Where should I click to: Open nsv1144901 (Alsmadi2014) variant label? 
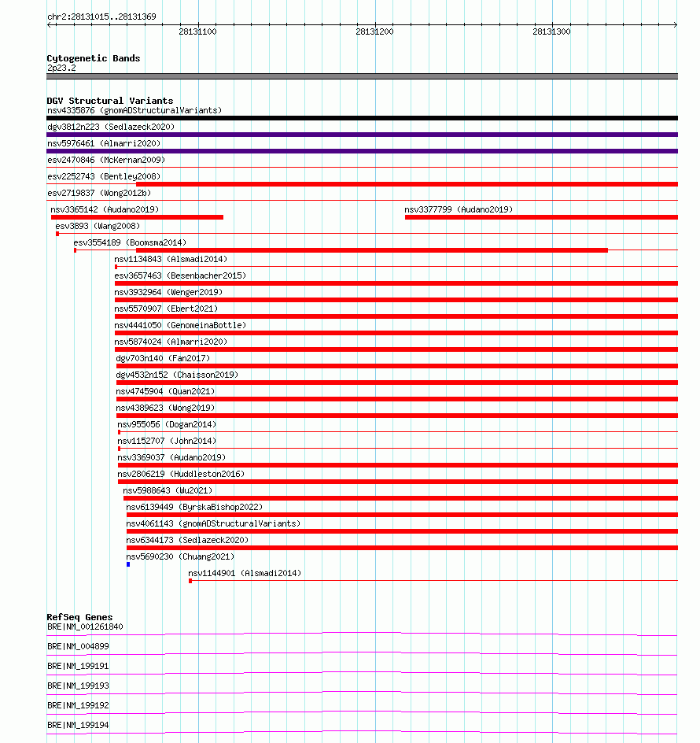(x=245, y=573)
